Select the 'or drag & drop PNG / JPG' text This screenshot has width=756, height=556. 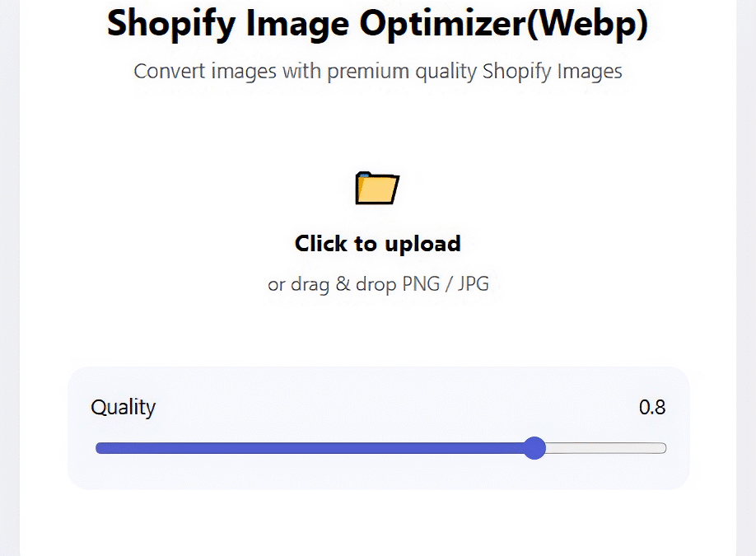[x=378, y=283]
